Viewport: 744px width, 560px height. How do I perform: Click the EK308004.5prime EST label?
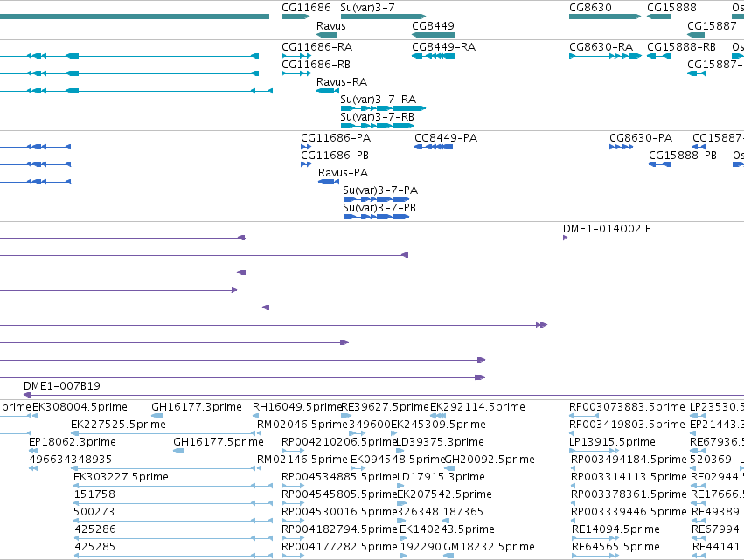[80, 407]
